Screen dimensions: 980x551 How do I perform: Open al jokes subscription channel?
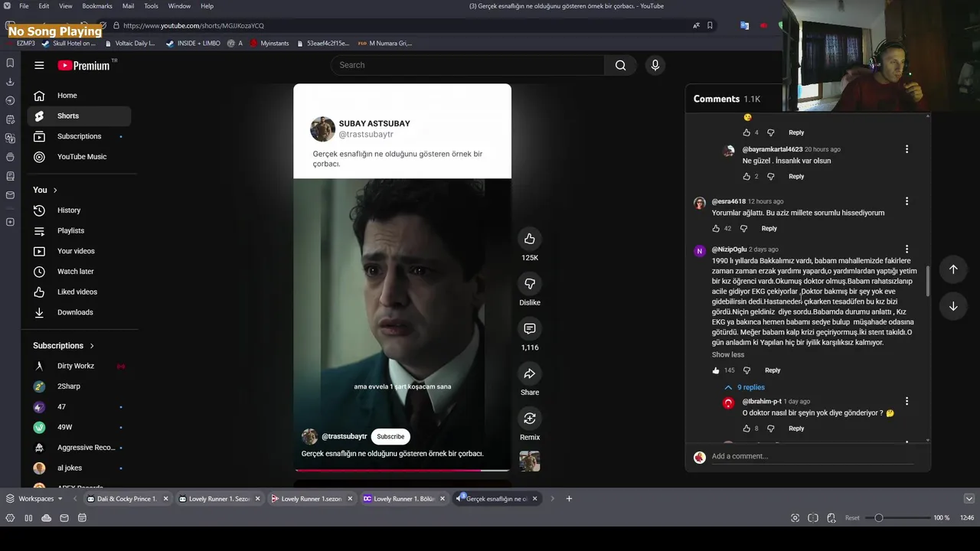point(79,468)
